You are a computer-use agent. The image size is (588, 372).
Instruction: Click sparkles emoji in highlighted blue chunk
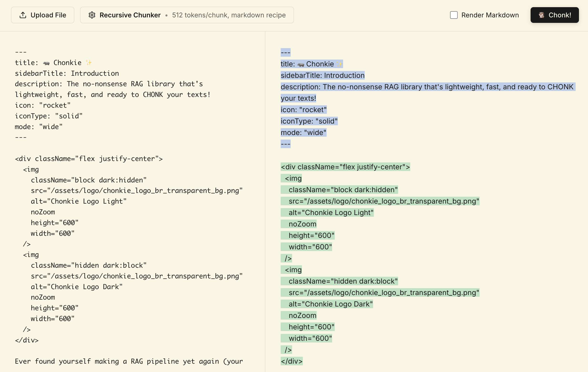(x=339, y=64)
